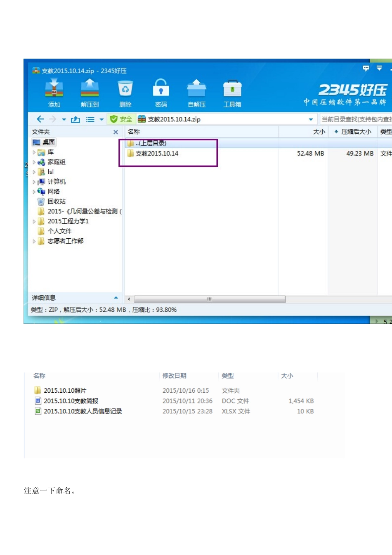The width and height of the screenshot is (392, 555).
Task: Click the 49.23 MB compressed size cell
Action: [360, 153]
